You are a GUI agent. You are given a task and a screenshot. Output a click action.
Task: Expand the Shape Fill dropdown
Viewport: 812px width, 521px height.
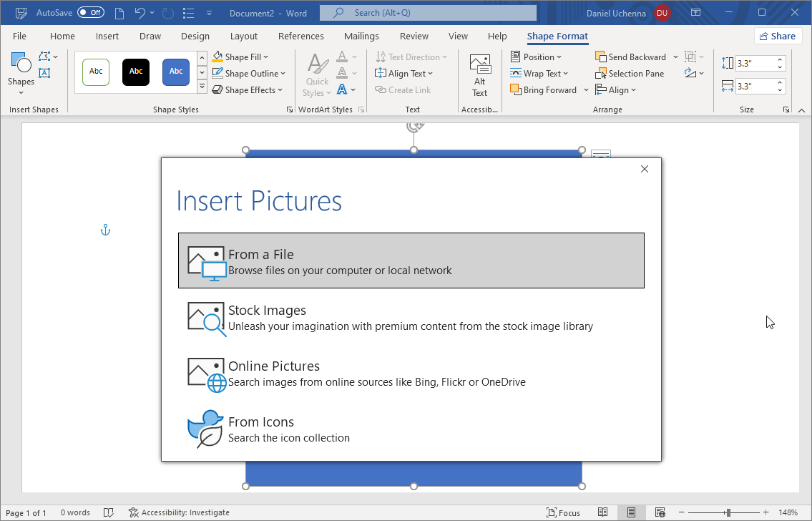(x=265, y=57)
